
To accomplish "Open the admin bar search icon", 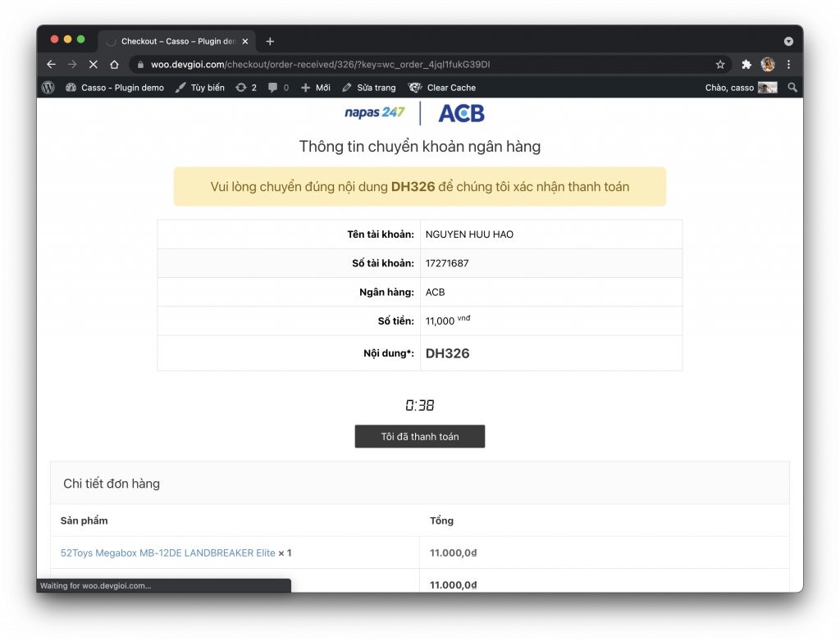I will click(x=792, y=87).
